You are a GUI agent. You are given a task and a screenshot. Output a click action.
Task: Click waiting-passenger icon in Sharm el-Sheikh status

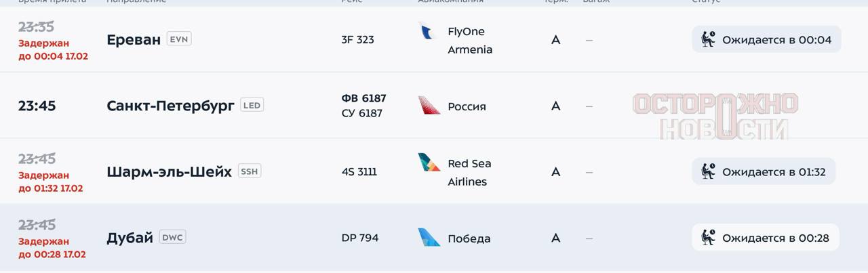click(x=709, y=171)
